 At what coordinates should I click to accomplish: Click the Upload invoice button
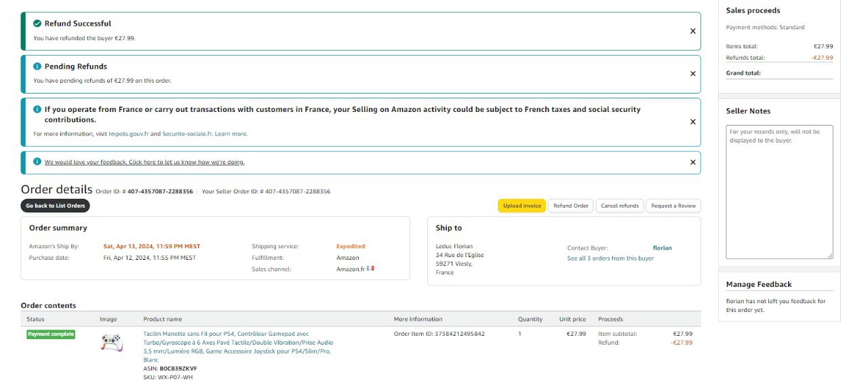click(521, 206)
